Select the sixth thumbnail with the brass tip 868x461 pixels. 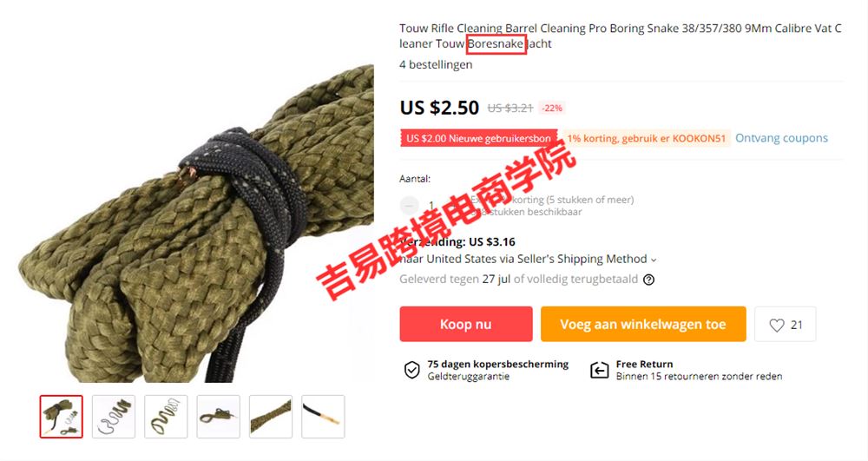click(x=323, y=417)
